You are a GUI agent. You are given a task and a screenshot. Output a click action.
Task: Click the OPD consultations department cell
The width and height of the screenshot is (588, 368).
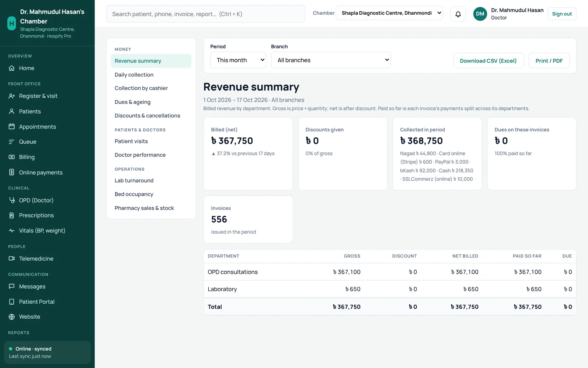233,272
